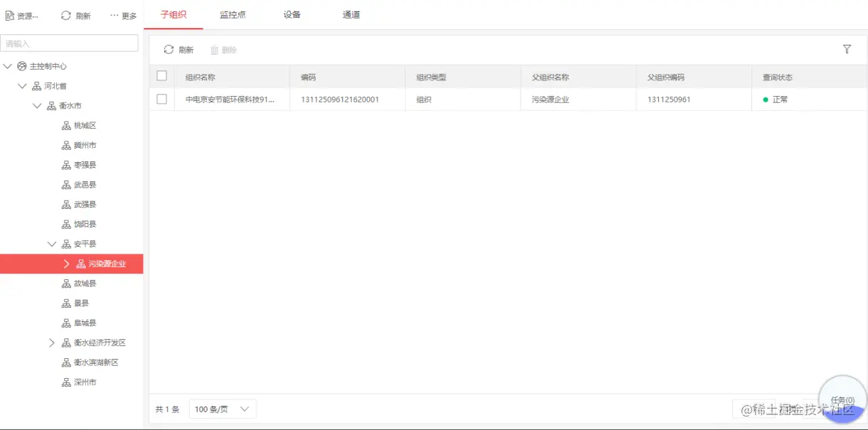Select the 安平县 label in the tree
Viewport: 868px width, 430px height.
point(85,244)
